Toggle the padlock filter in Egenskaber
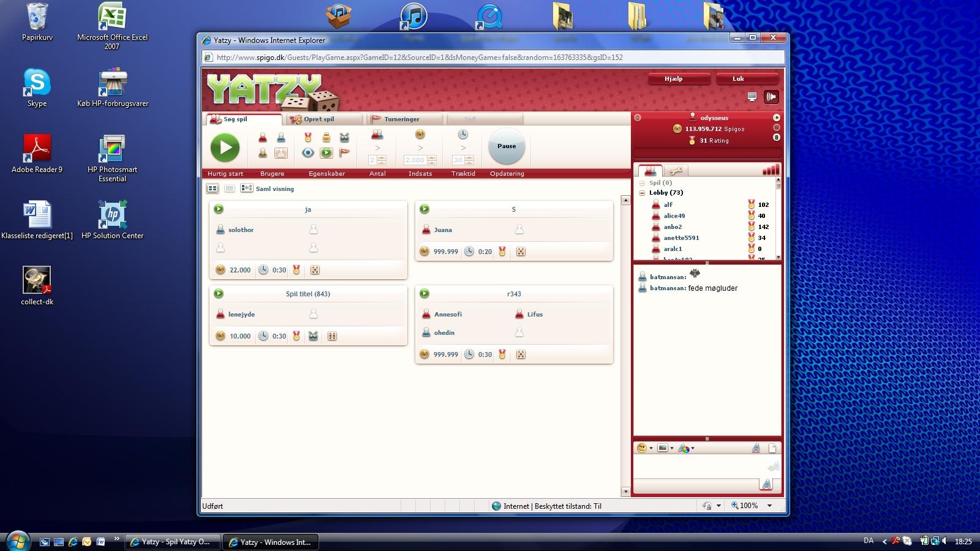 tap(326, 137)
